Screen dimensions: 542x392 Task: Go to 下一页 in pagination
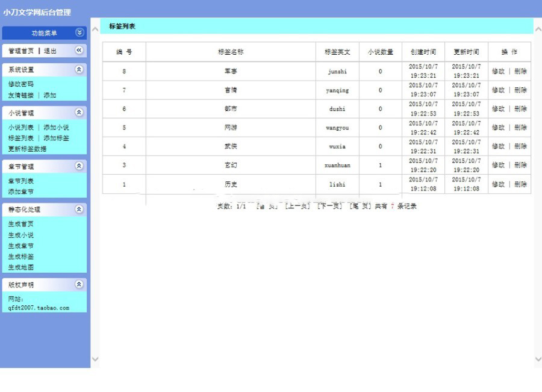329,206
